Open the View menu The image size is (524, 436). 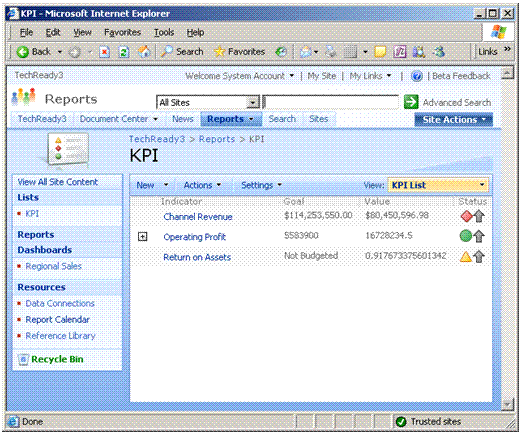pos(82,32)
